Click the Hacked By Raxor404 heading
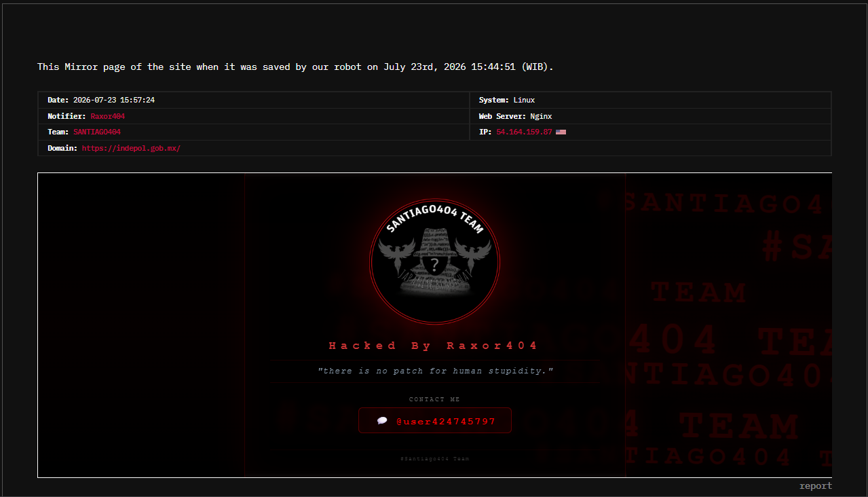Screen dimensions: 868x497 pos(434,346)
